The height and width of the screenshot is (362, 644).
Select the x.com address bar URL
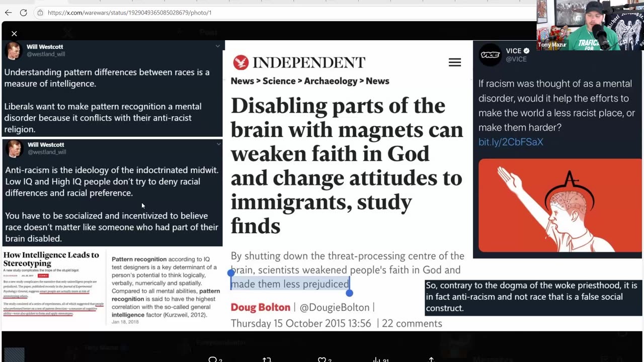(x=129, y=13)
